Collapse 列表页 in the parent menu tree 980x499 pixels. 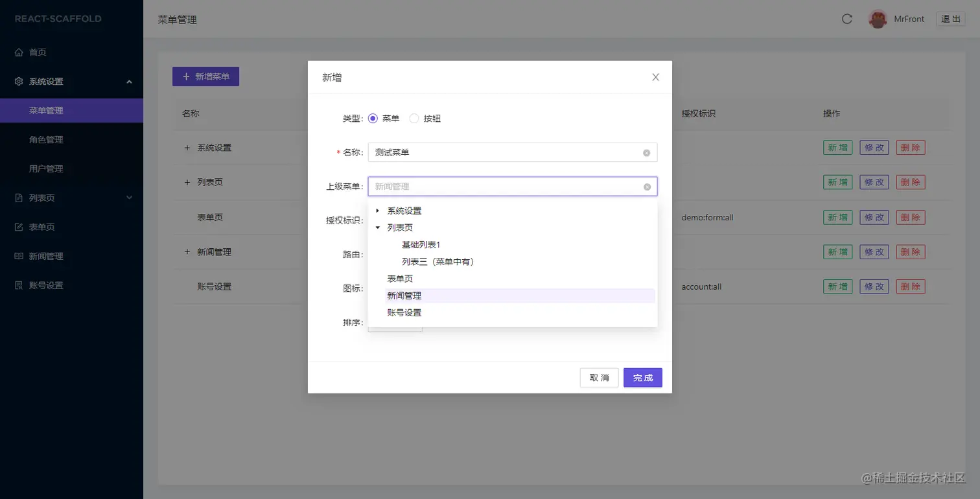point(377,227)
